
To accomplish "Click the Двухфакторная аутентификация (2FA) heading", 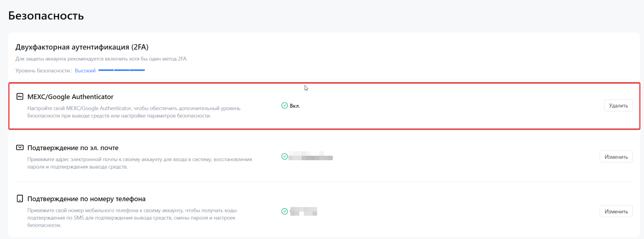I will (x=82, y=47).
